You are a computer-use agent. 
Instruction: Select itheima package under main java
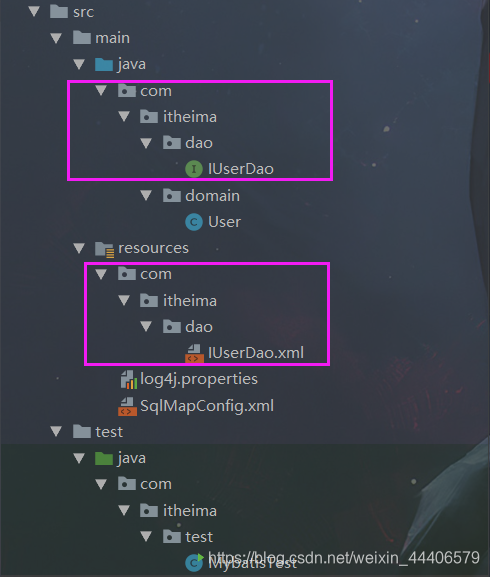click(x=178, y=117)
